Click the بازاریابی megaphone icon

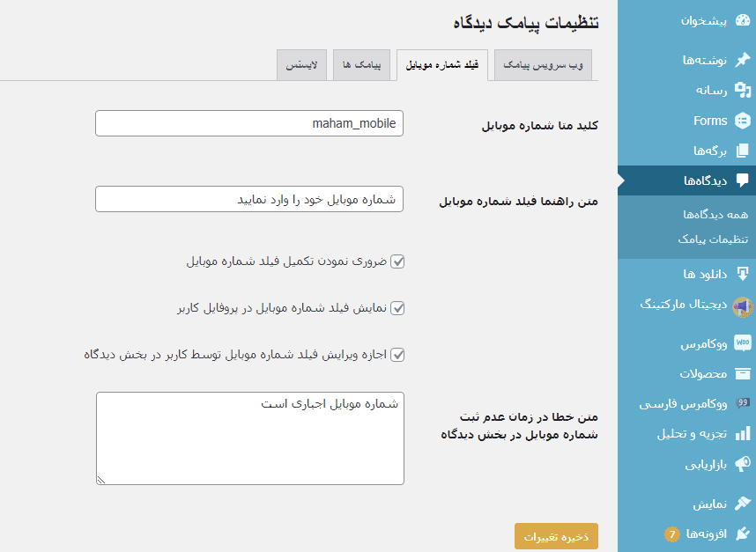743,464
